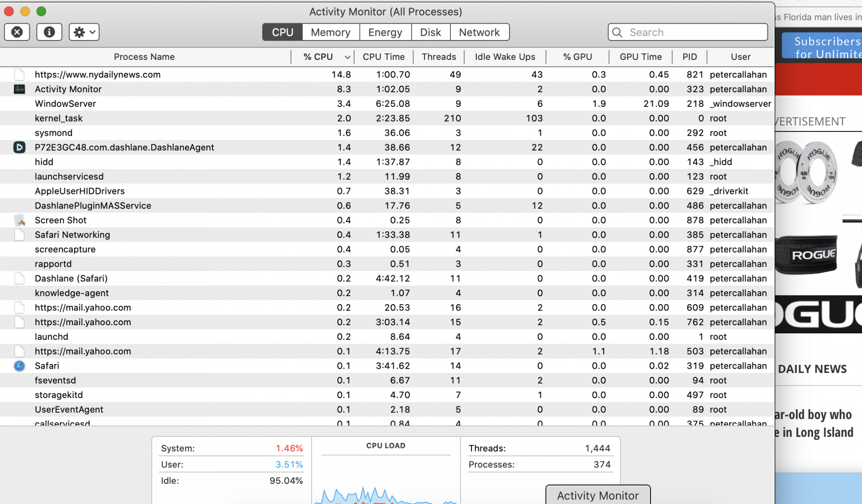Image resolution: width=862 pixels, height=504 pixels.
Task: Select the DashlanePluginMASService process
Action: coord(387,206)
